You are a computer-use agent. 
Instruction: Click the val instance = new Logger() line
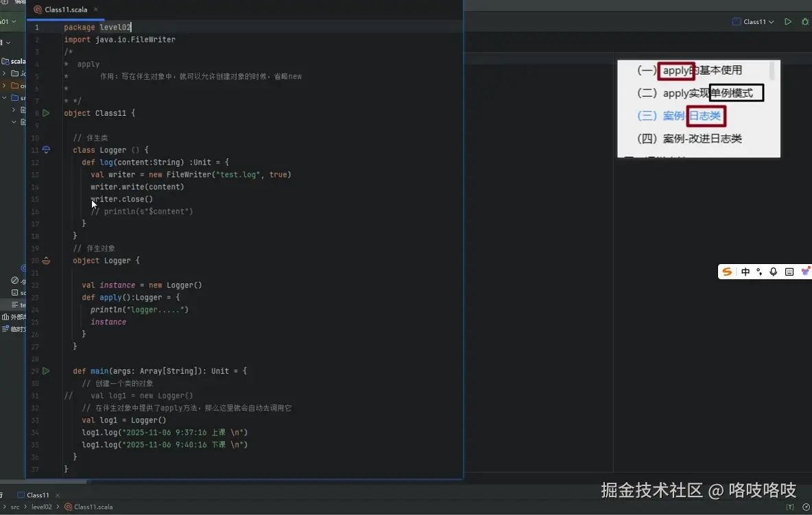142,285
